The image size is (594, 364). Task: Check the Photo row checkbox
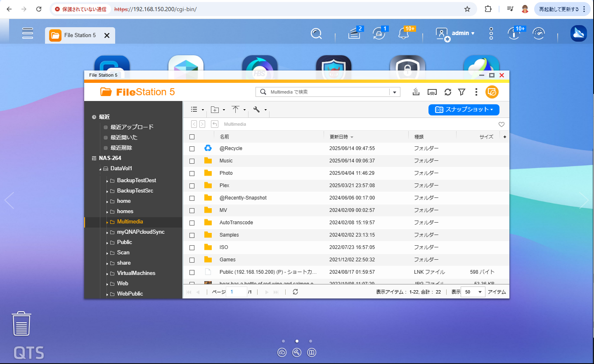pyautogui.click(x=192, y=174)
